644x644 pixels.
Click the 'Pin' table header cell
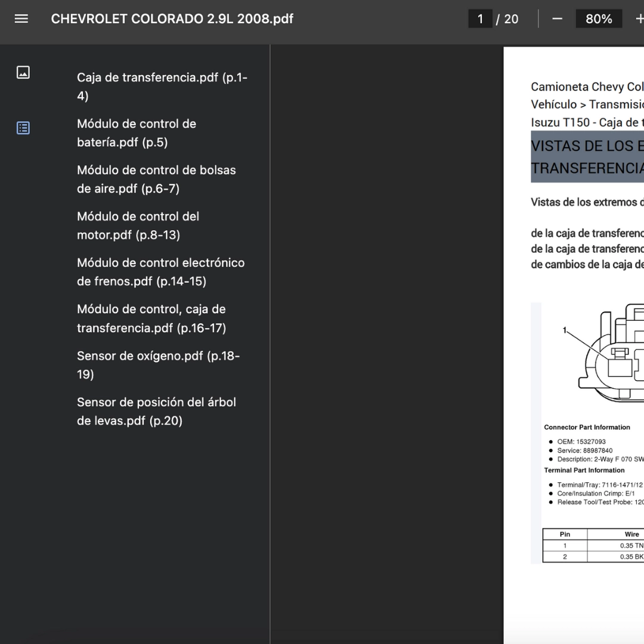565,534
